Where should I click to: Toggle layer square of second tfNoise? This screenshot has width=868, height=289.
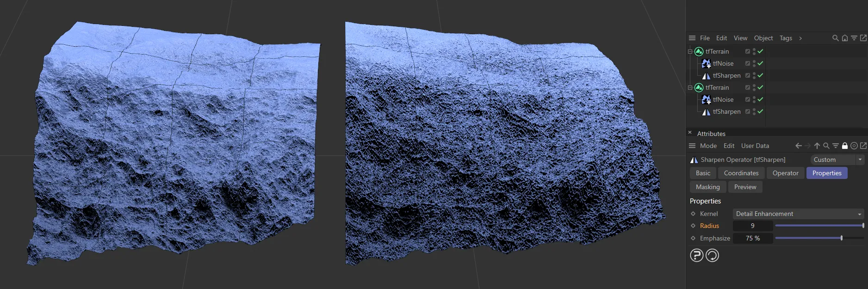point(747,99)
